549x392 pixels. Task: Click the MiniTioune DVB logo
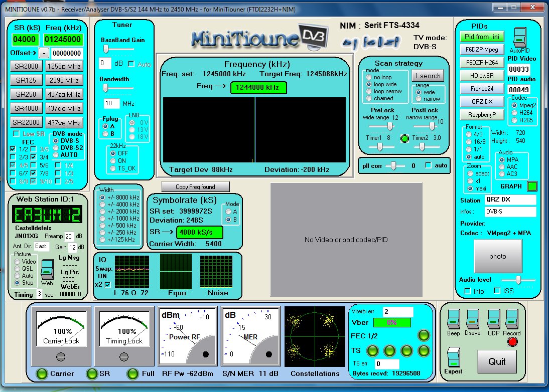click(259, 38)
